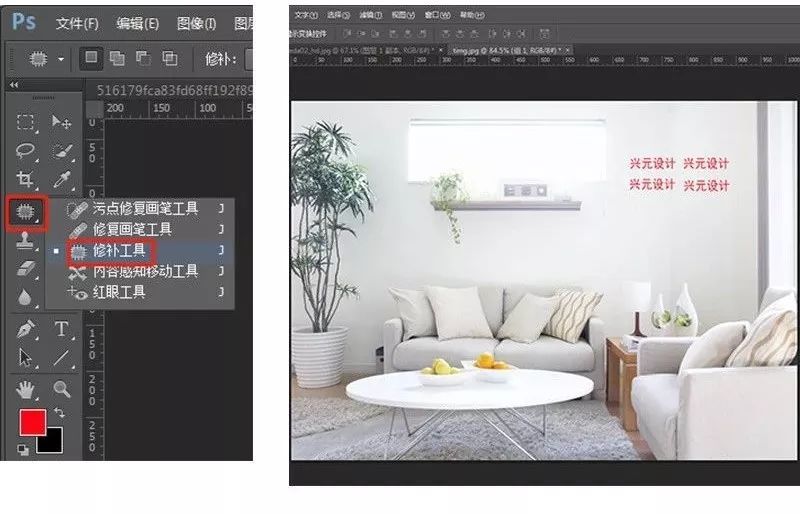Open the 修补 mode dropdown
This screenshot has height=514, width=800.
249,59
